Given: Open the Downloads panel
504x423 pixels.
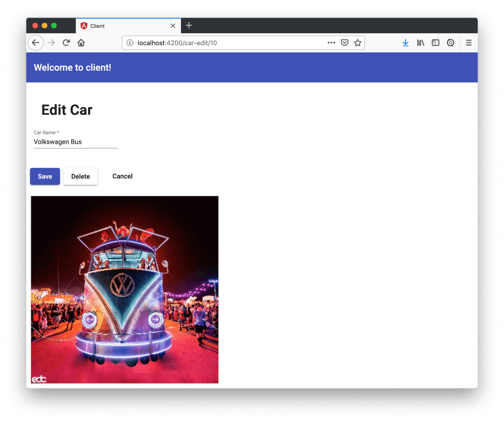Looking at the screenshot, I should (x=406, y=43).
